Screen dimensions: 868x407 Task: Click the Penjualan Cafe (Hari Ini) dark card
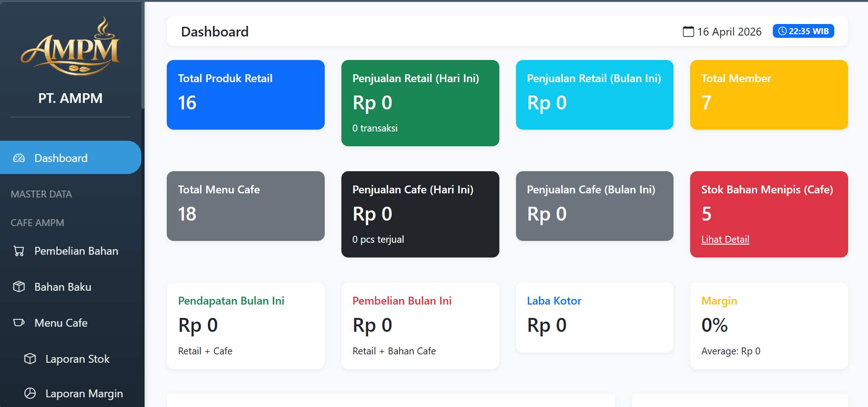420,214
